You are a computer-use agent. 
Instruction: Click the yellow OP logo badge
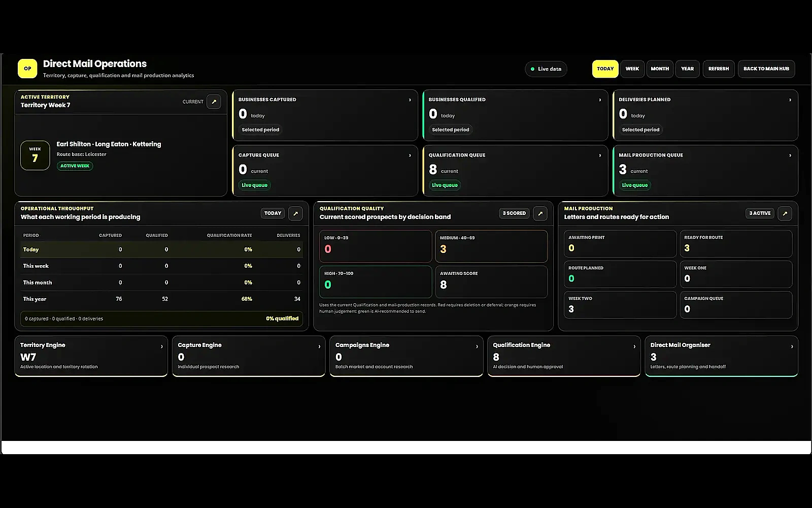27,69
